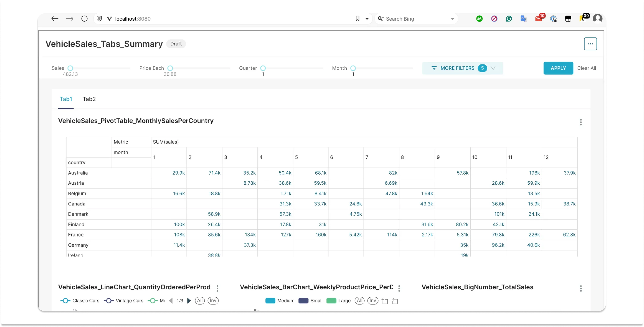
Task: Click Clear All filters link
Action: click(x=586, y=68)
